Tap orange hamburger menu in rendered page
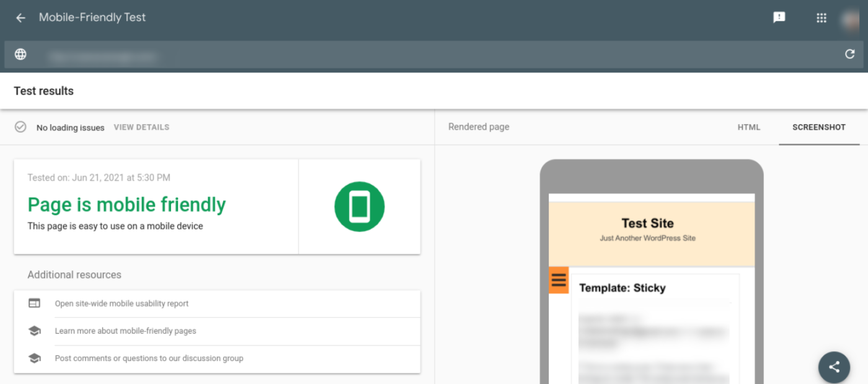This screenshot has height=384, width=868. [x=559, y=280]
